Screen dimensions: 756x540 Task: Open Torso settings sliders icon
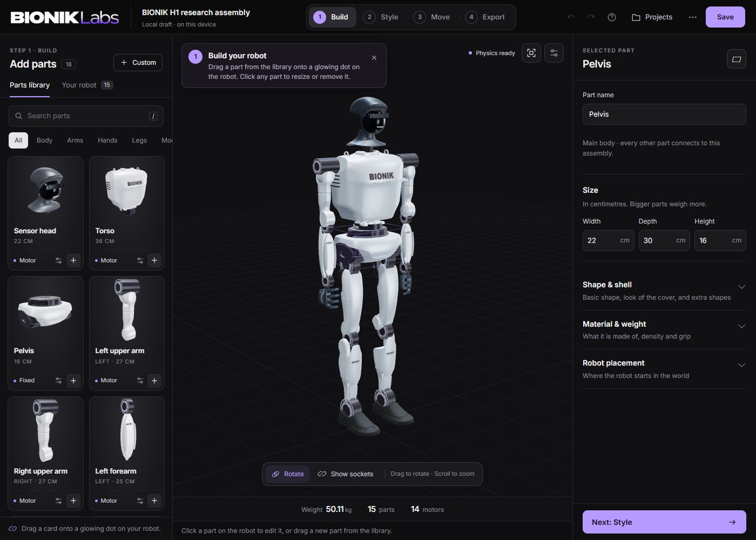point(140,260)
